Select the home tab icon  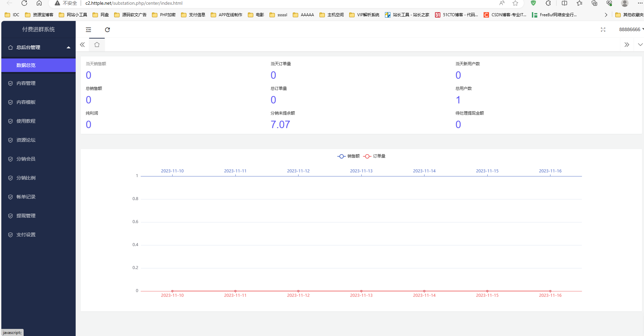pos(97,45)
